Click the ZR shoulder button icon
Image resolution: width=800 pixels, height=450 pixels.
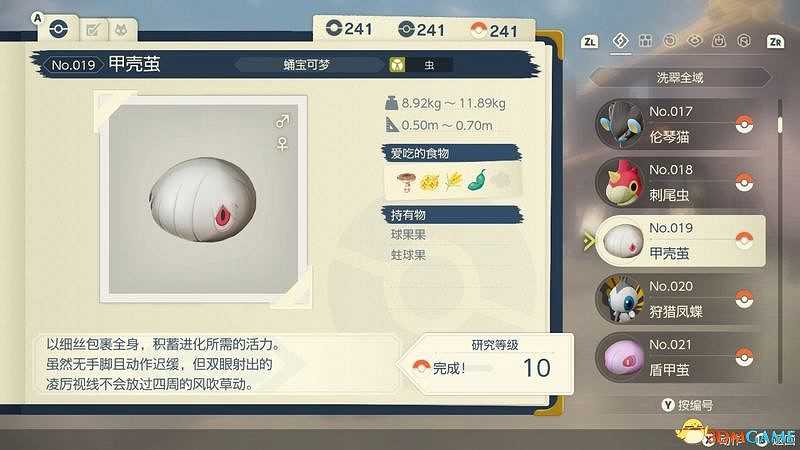(775, 42)
